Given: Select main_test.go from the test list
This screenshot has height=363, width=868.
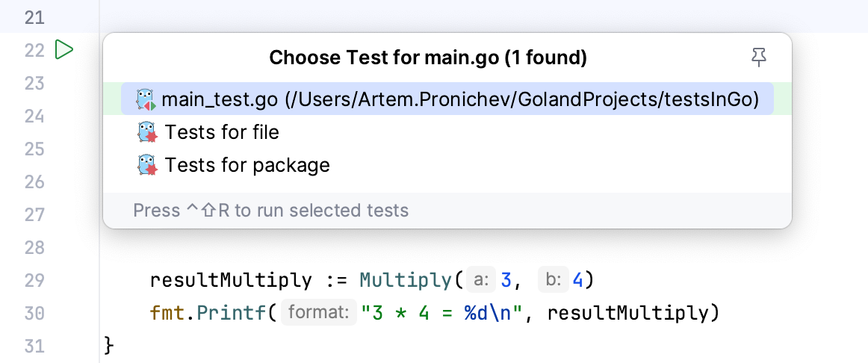Looking at the screenshot, I should (460, 99).
